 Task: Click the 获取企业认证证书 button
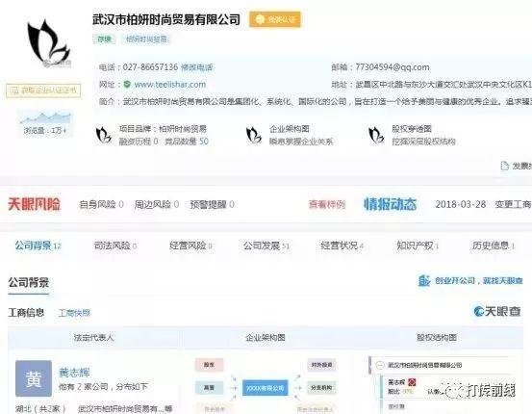pyautogui.click(x=43, y=91)
